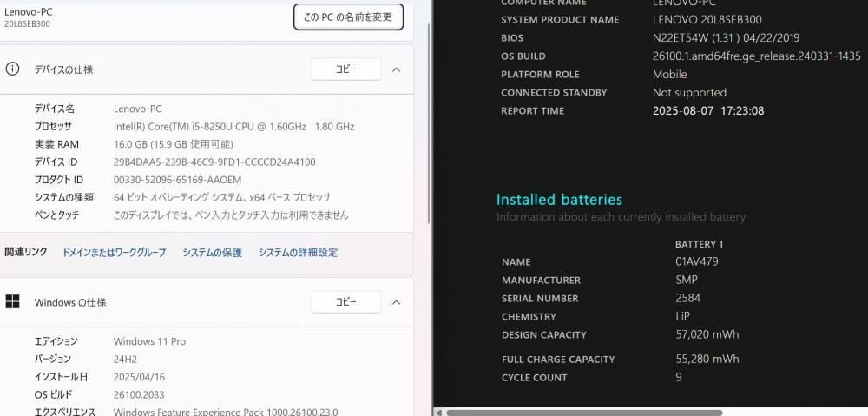This screenshot has height=416, width=868.
Task: Open the advanced system settings link
Action: tap(298, 252)
